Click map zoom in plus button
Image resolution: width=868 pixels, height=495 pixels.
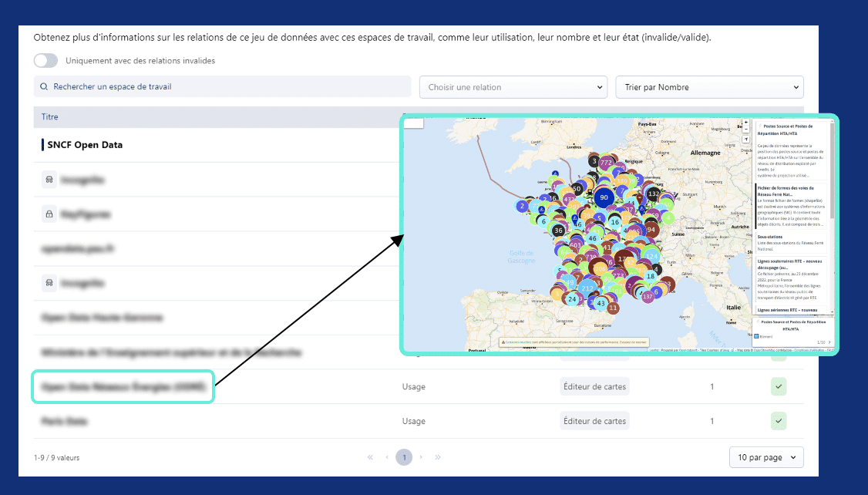pyautogui.click(x=745, y=123)
